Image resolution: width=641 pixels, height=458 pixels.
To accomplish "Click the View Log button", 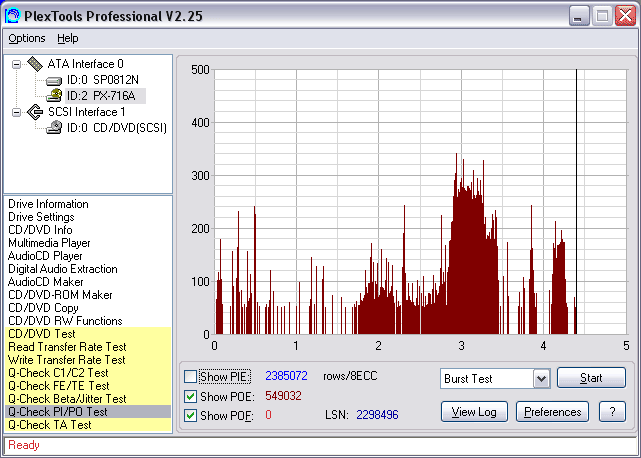I will 474,411.
